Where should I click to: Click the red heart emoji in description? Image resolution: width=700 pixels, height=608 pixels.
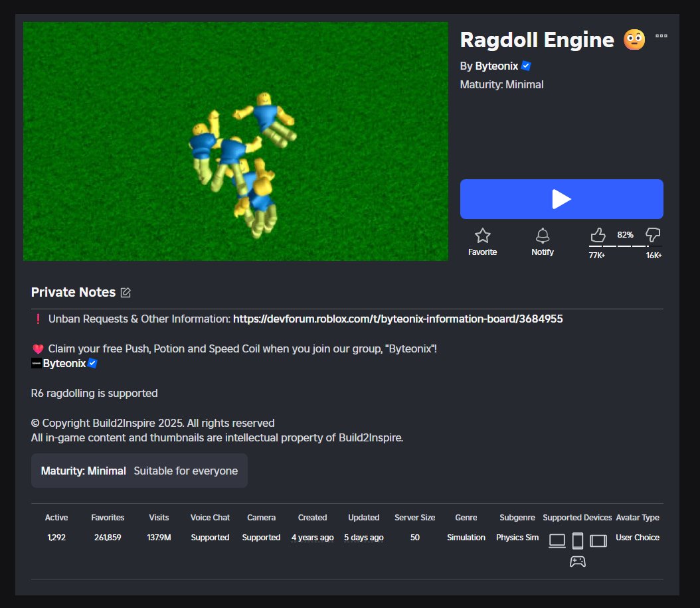tap(38, 349)
